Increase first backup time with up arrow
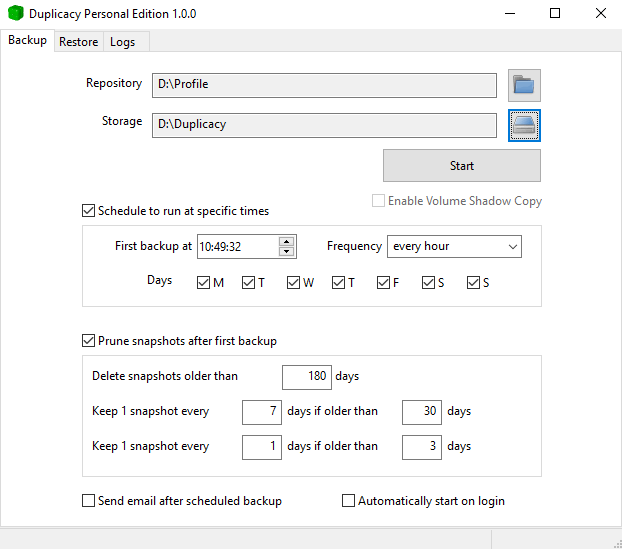This screenshot has width=622, height=549. click(287, 241)
